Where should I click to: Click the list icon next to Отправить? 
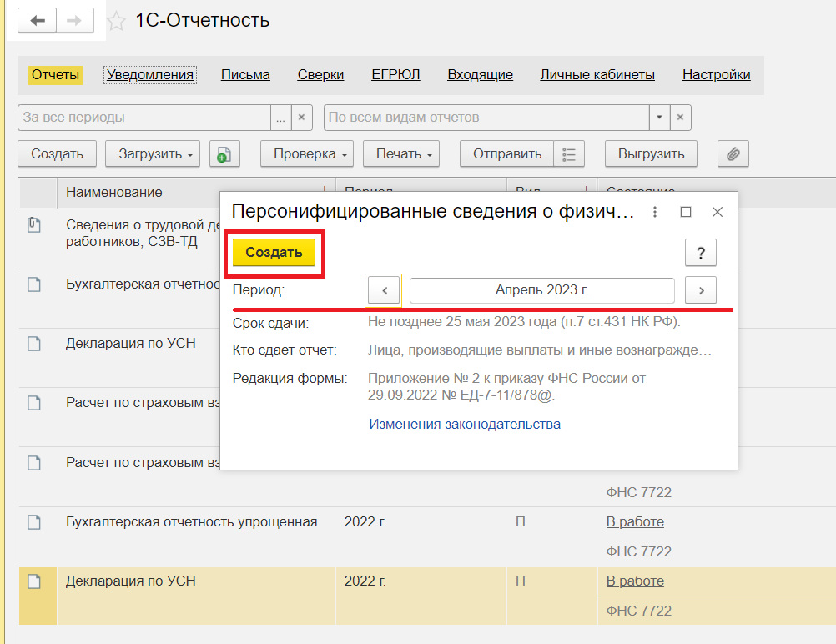(570, 153)
